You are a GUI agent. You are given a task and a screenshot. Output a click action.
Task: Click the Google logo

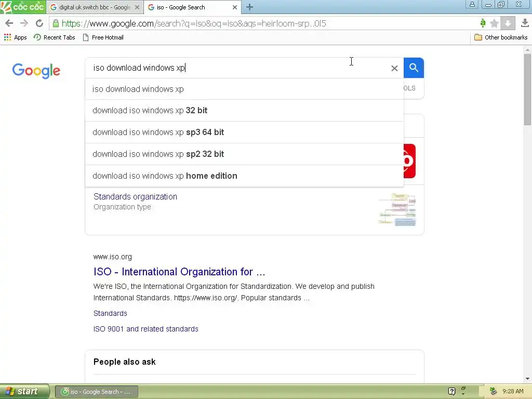tap(36, 71)
